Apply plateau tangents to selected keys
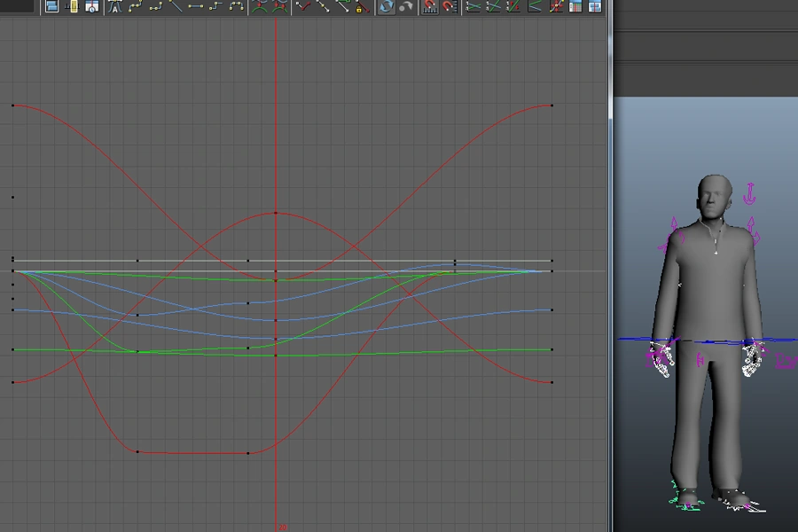This screenshot has height=532, width=798. 237,6
